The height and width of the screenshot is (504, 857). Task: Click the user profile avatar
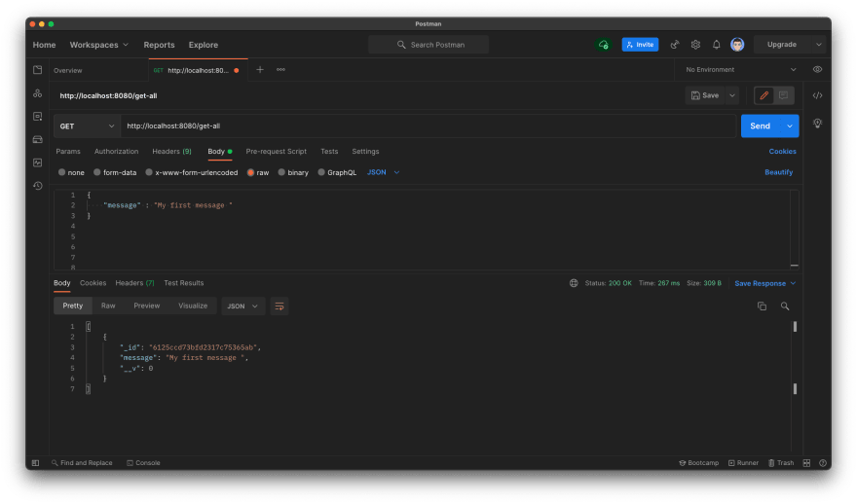(737, 45)
